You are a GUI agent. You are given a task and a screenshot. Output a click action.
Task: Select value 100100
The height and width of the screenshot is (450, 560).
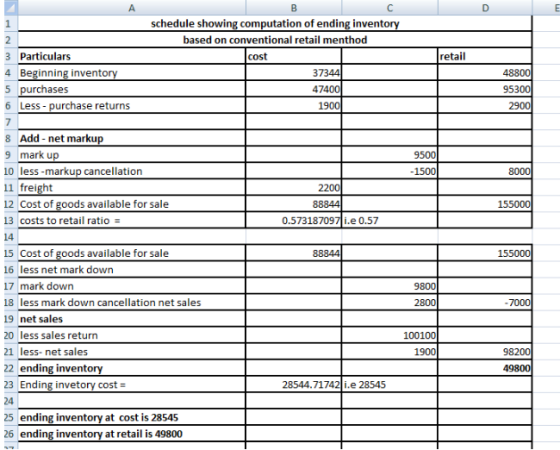(x=390, y=335)
